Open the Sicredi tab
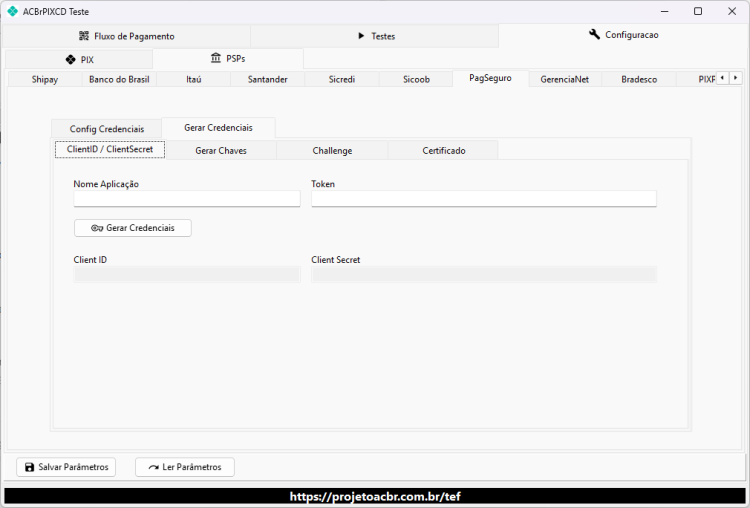 [342, 79]
